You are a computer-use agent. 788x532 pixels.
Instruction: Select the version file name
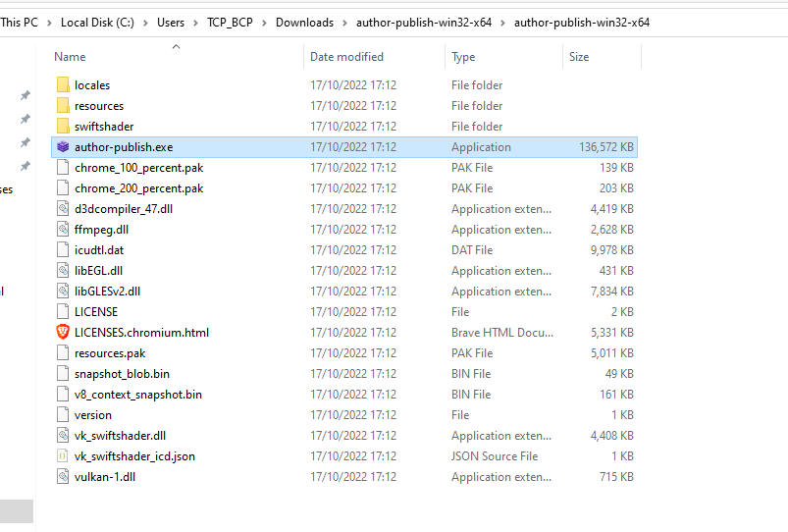[93, 415]
